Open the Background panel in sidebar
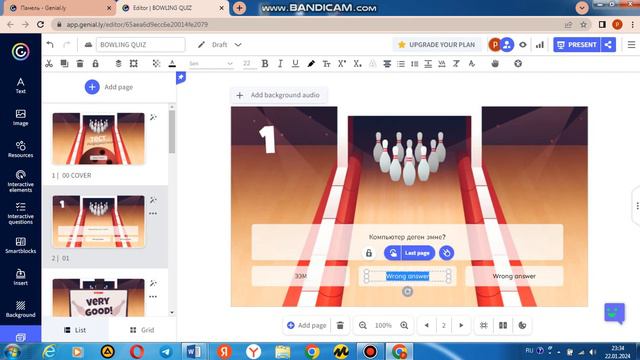 (20, 309)
